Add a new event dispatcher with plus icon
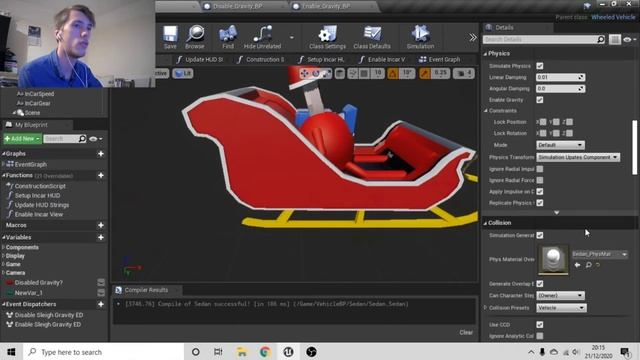Image resolution: width=640 pixels, height=360 pixels. (100, 304)
